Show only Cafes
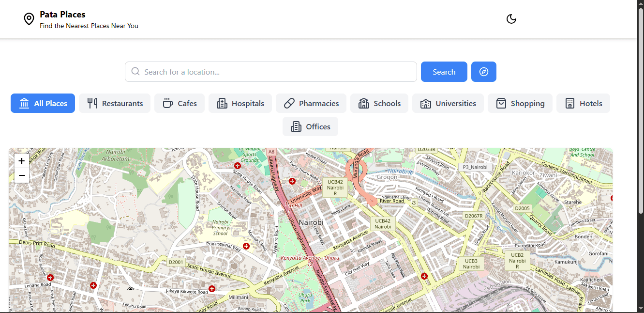Viewport: 644px width, 313px height. 180,103
